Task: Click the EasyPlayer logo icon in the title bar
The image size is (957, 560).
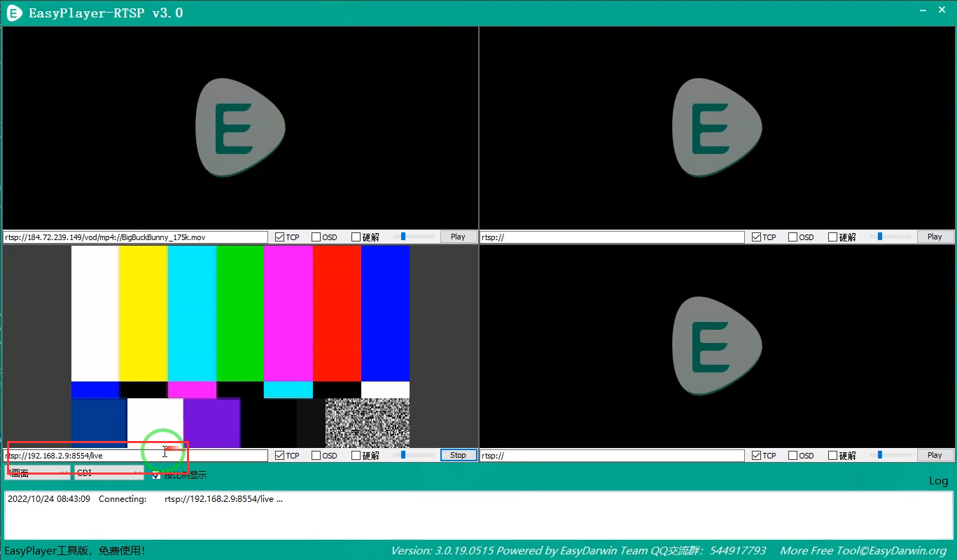Action: (14, 13)
